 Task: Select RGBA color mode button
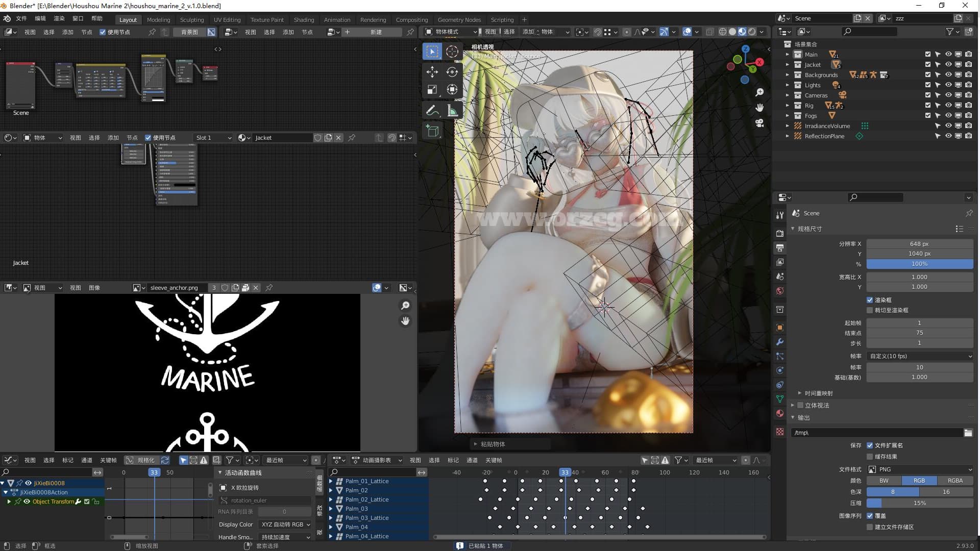pyautogui.click(x=955, y=481)
